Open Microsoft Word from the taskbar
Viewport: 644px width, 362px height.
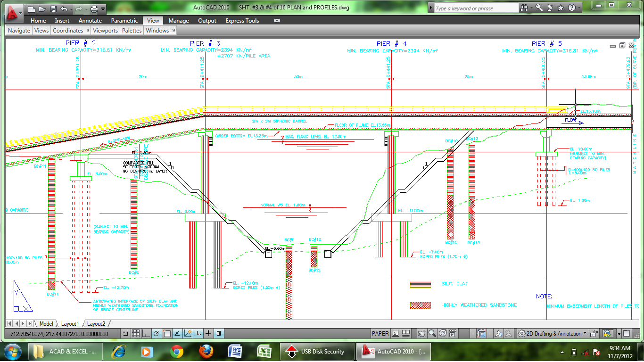235,352
